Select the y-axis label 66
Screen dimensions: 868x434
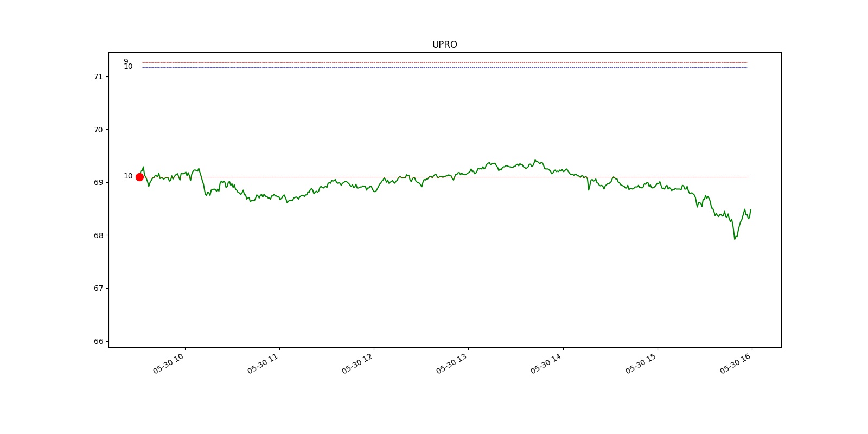pyautogui.click(x=98, y=341)
